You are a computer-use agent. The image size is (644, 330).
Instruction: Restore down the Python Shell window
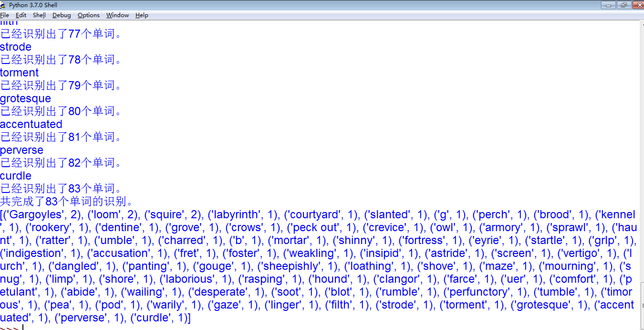pyautogui.click(x=623, y=5)
